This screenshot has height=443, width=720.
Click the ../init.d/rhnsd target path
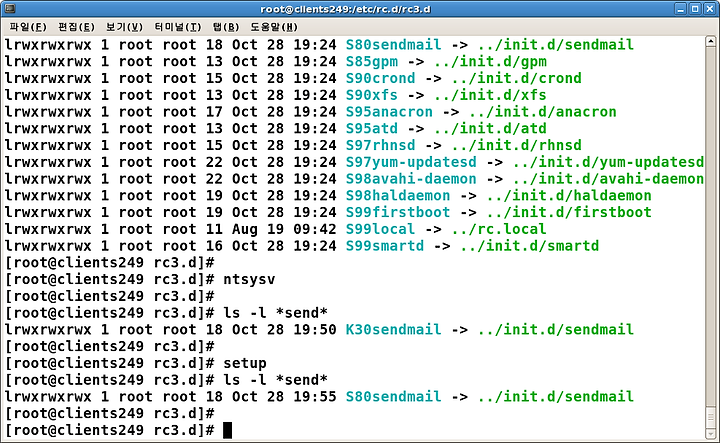(517, 145)
